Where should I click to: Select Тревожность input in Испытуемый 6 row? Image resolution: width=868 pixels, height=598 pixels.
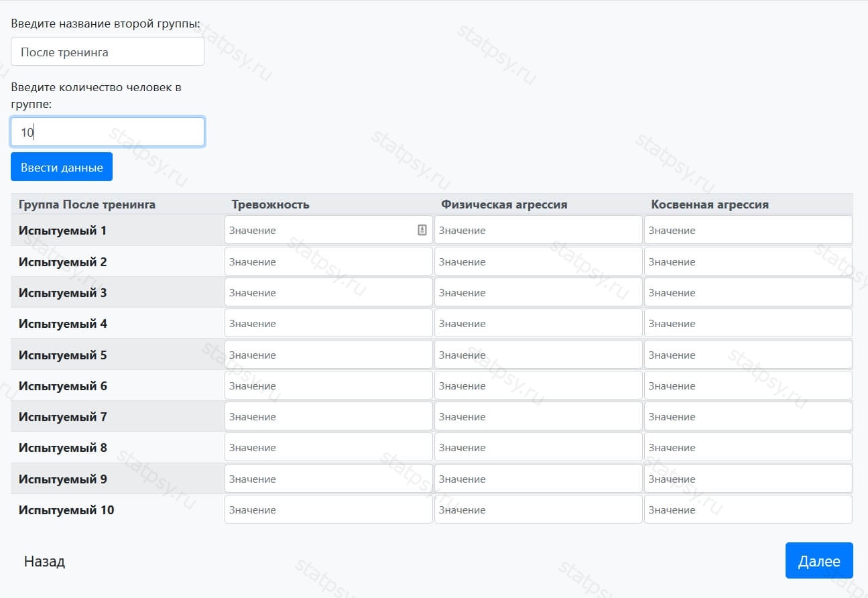click(328, 385)
